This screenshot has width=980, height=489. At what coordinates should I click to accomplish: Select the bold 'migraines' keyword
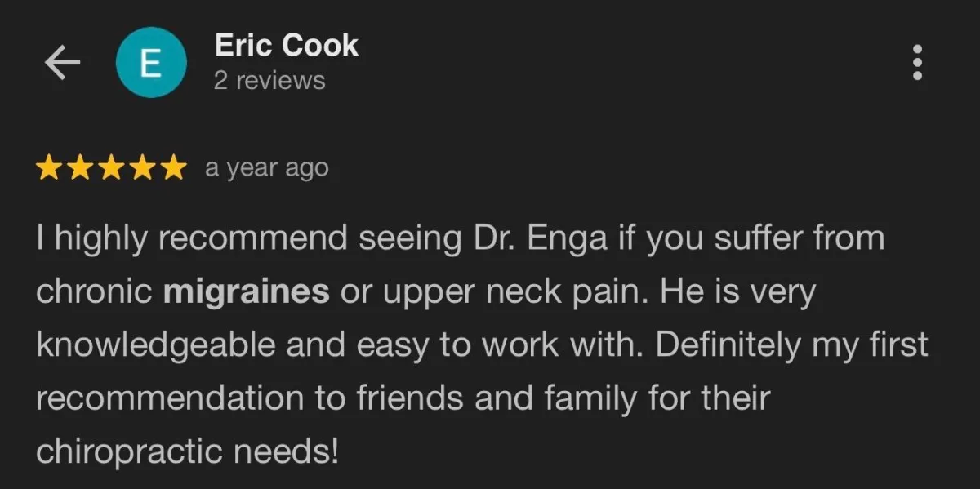tap(247, 292)
